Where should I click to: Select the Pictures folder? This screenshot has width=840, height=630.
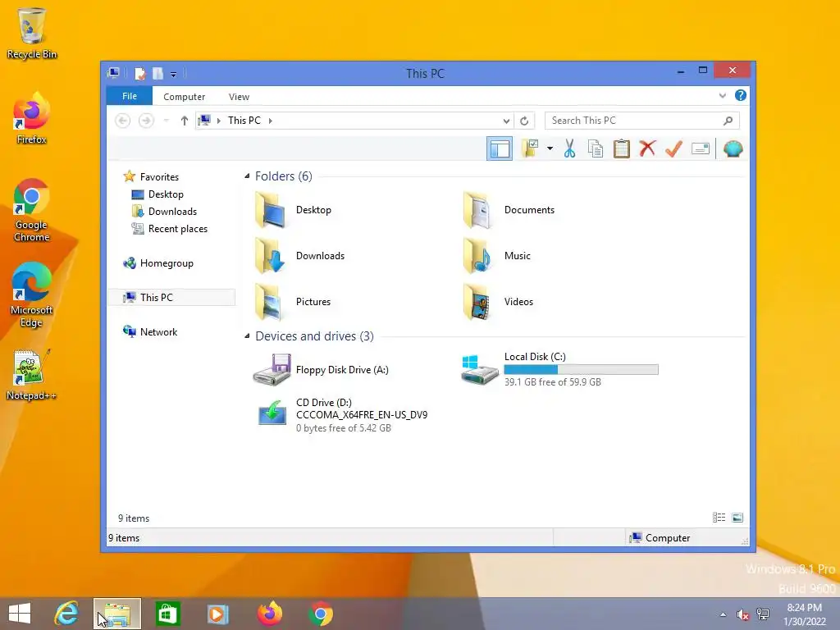point(293,302)
